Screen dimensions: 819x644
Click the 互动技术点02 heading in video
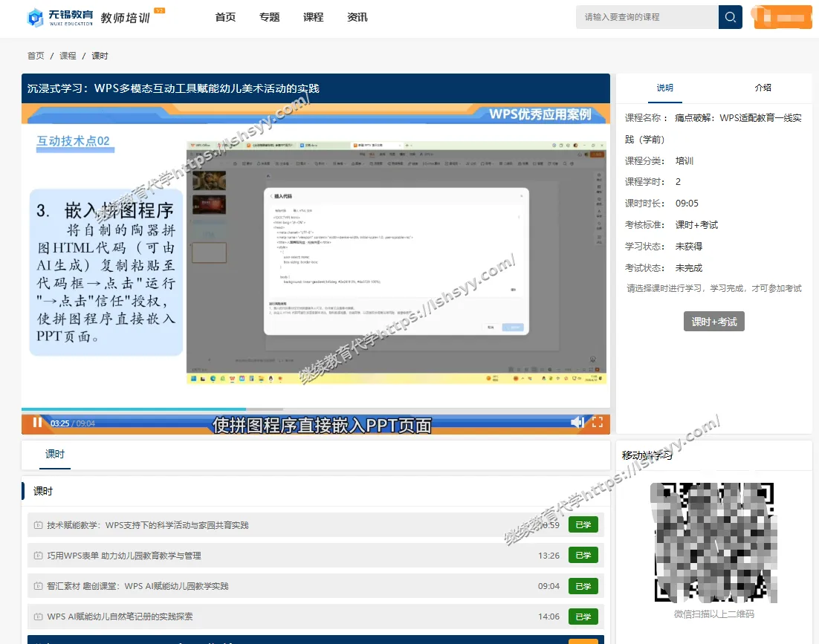point(73,141)
